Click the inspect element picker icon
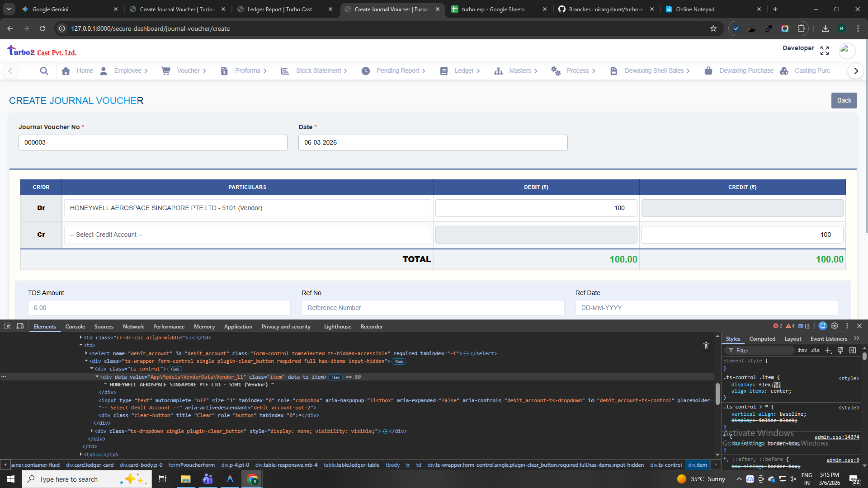 [7, 326]
